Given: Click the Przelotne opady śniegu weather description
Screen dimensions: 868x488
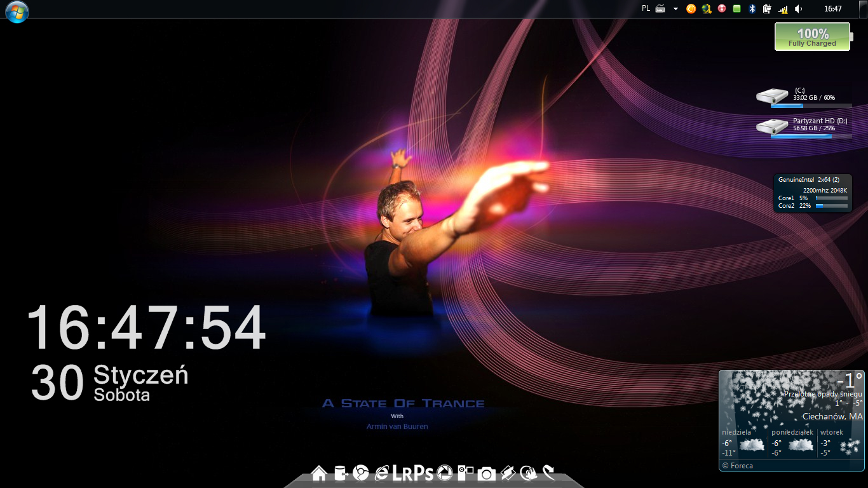Looking at the screenshot, I should pos(824,394).
